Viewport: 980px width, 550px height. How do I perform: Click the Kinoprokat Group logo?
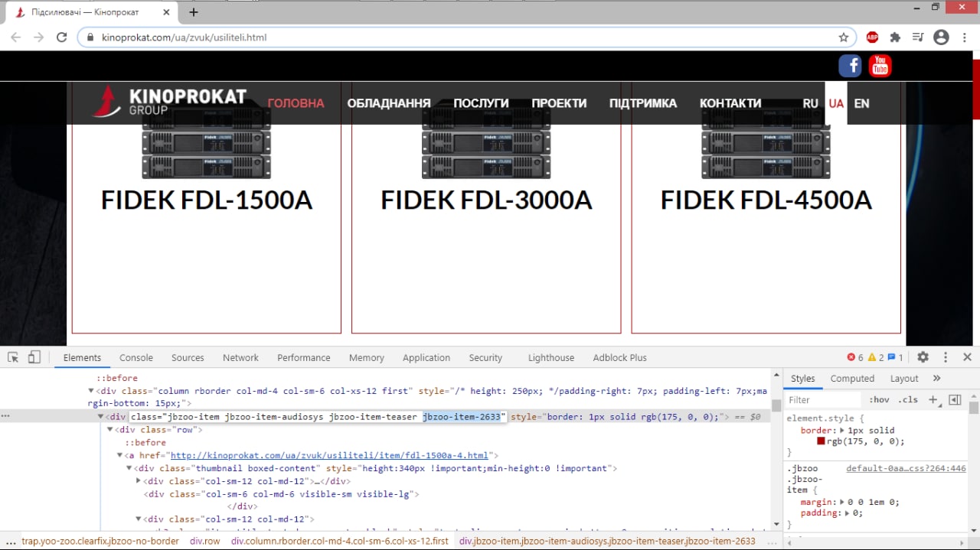coord(169,102)
